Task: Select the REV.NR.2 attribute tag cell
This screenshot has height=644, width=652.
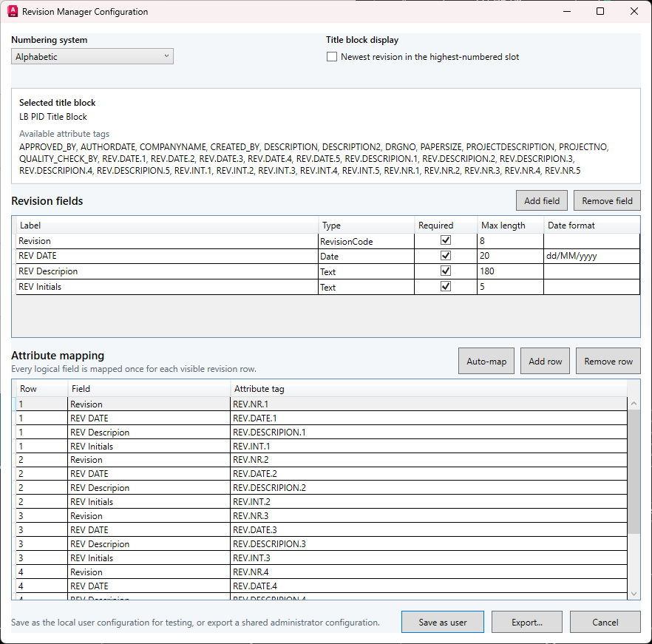Action: [x=429, y=460]
